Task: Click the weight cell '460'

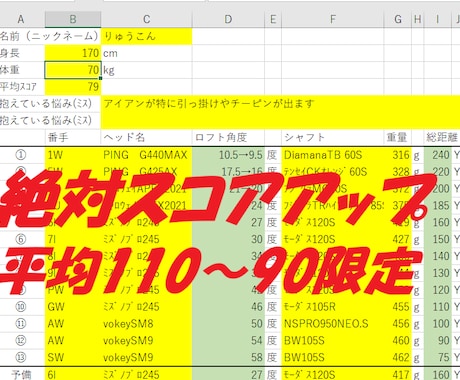Action: pyautogui.click(x=398, y=340)
